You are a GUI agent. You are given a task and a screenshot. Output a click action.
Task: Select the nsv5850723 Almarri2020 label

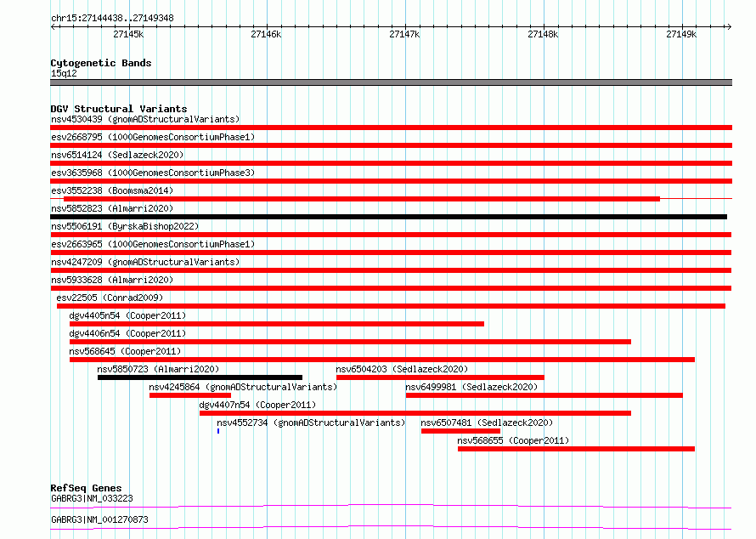(158, 369)
